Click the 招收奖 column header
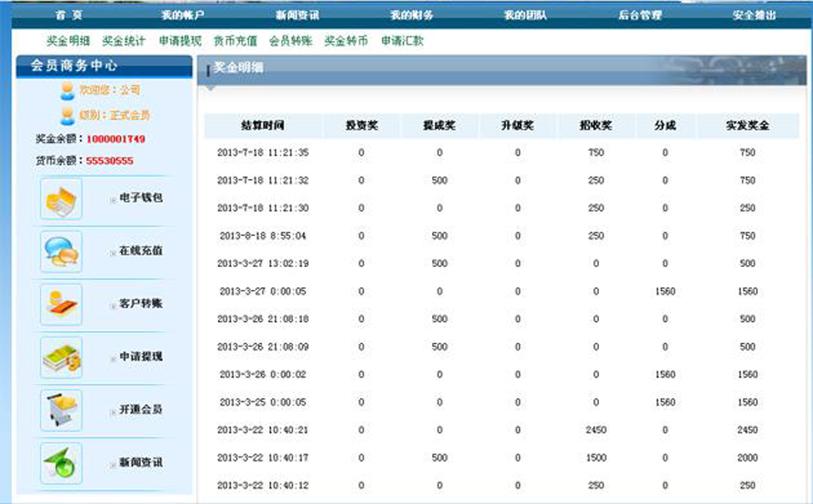Viewport: 813px width, 504px height. [596, 125]
